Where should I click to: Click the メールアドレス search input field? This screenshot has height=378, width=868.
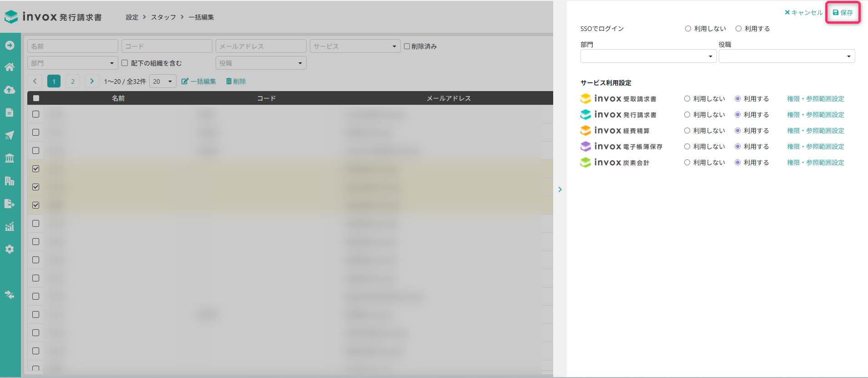pyautogui.click(x=261, y=46)
